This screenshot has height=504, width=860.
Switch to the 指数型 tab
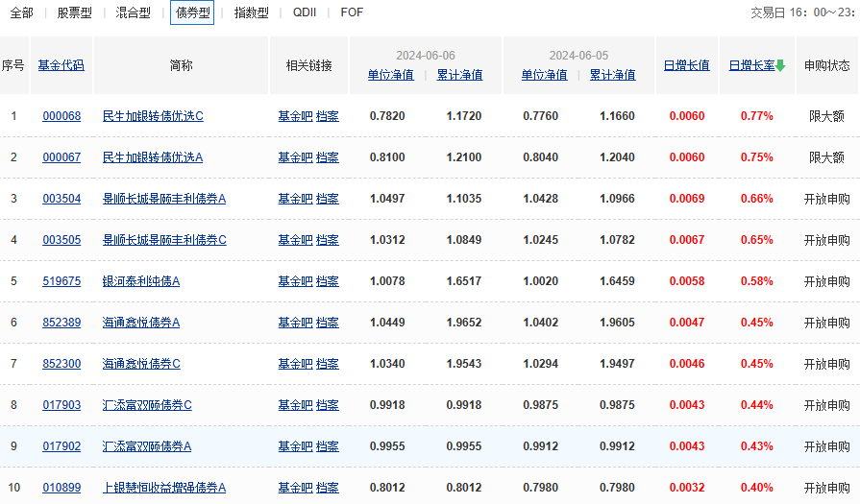251,12
